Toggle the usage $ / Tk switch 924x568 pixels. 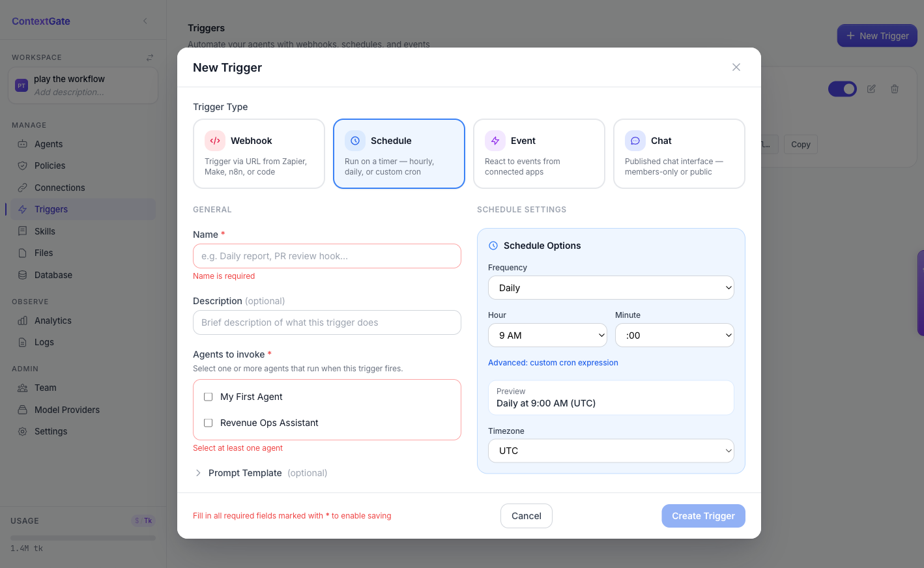143,520
